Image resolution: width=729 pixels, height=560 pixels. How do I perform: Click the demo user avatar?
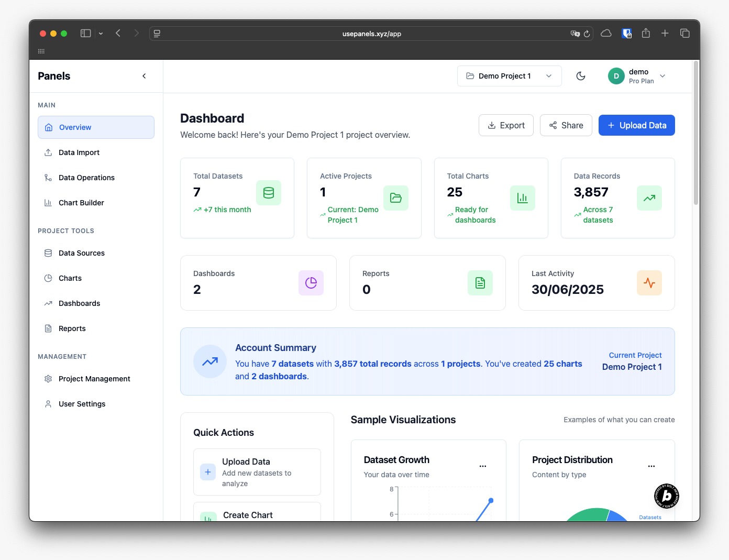[x=616, y=76]
